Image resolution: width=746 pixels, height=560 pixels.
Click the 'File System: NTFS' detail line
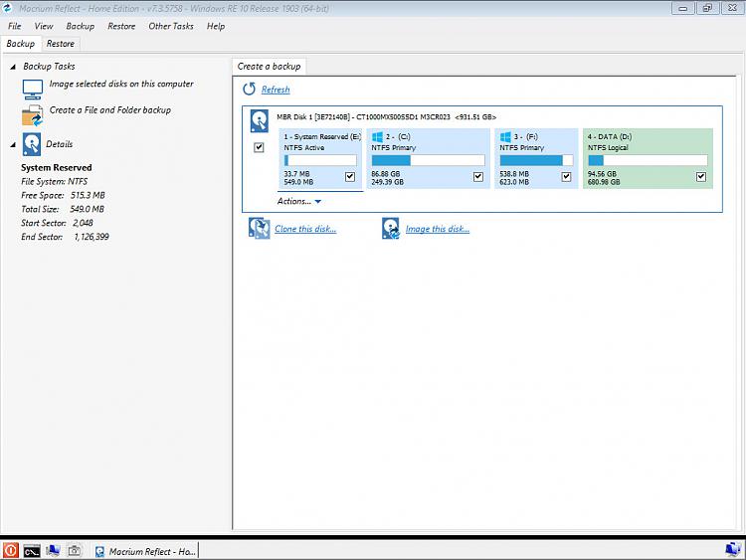pos(55,181)
